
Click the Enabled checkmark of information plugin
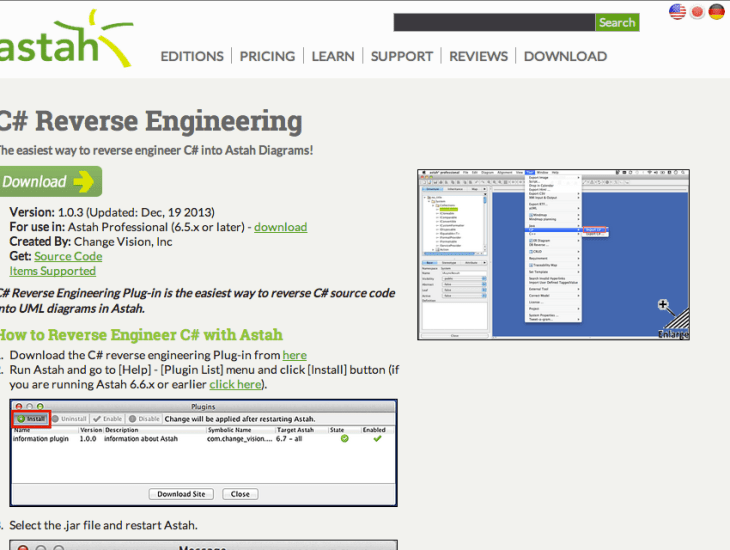(x=377, y=439)
